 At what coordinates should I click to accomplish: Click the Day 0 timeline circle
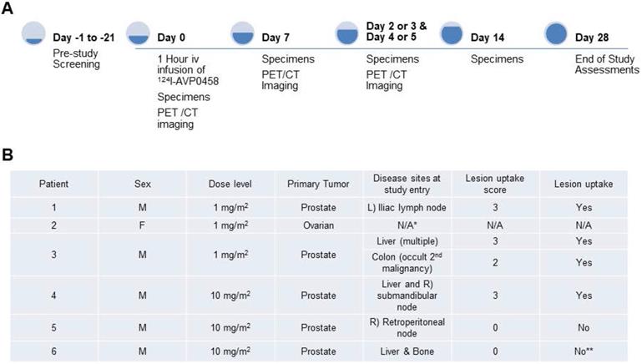(x=137, y=34)
